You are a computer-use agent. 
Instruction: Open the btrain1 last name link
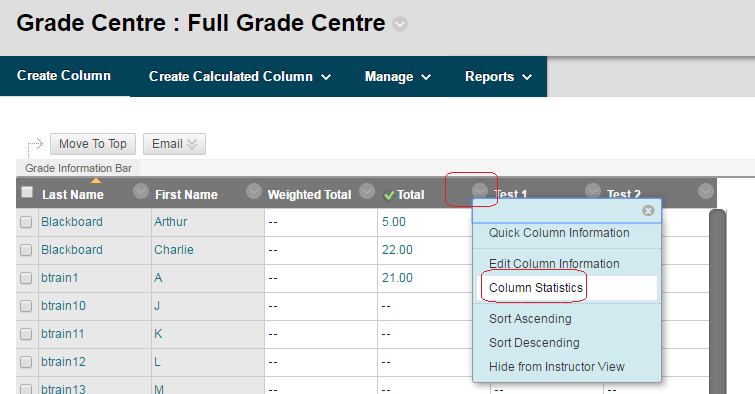click(60, 277)
